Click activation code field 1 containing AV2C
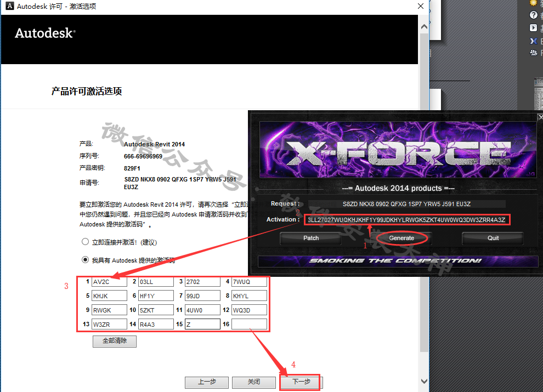Viewport: 543px width, 392px height. pyautogui.click(x=109, y=282)
